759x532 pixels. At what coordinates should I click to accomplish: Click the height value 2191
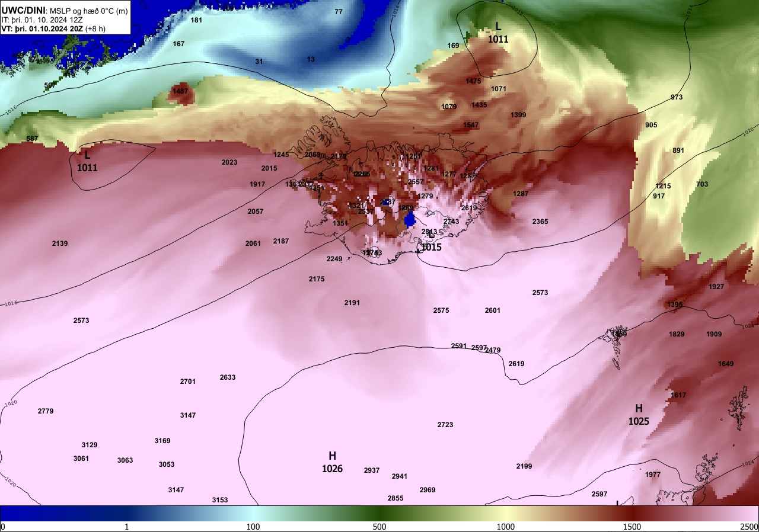pos(352,303)
